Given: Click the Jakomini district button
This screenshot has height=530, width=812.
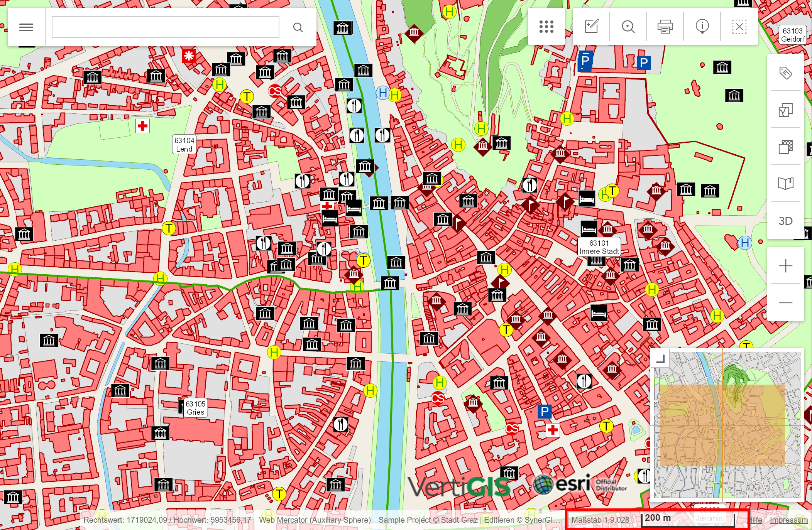Looking at the screenshot, I should (711, 518).
